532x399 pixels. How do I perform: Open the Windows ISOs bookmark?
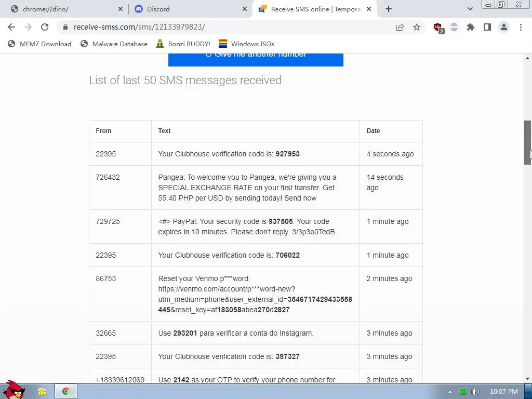tap(246, 44)
